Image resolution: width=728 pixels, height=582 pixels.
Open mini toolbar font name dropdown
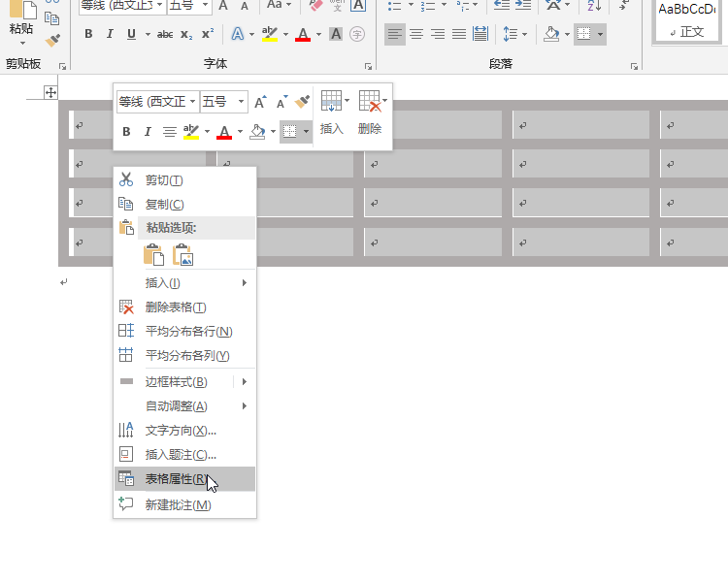192,101
